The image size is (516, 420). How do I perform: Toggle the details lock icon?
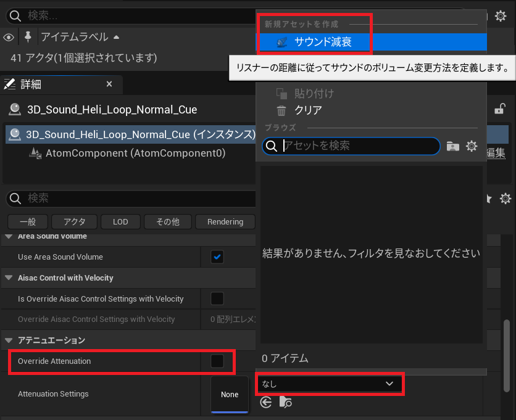[x=499, y=109]
